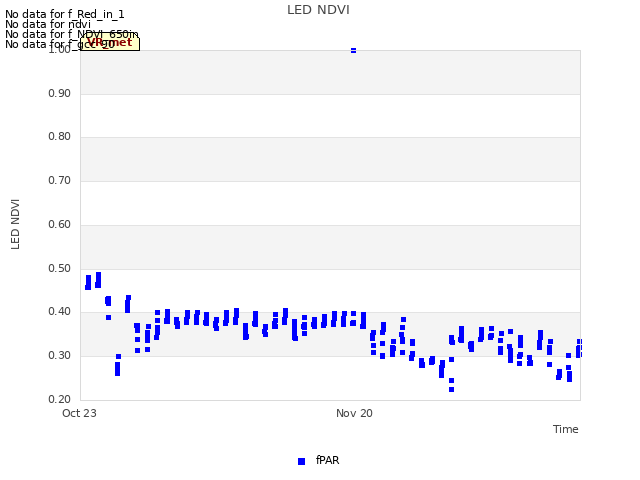Click the blue fPAR legend swatch
Screen dimensions: 640x480
coord(302,461)
